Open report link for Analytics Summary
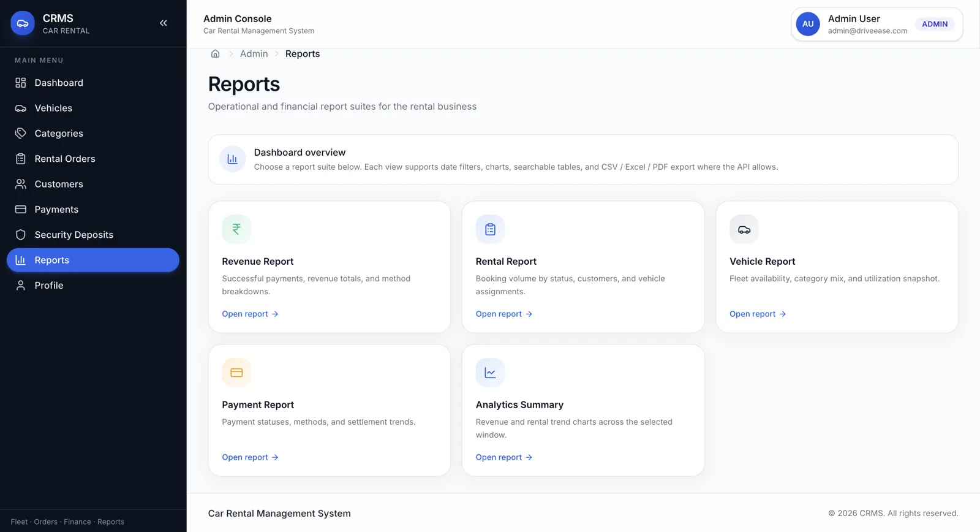The height and width of the screenshot is (532, 980). click(x=504, y=457)
